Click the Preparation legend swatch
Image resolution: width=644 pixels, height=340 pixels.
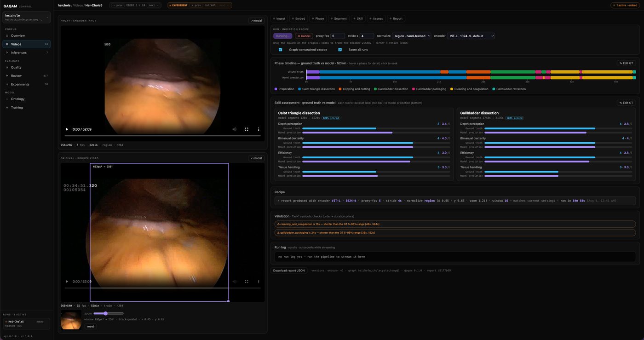[276, 89]
